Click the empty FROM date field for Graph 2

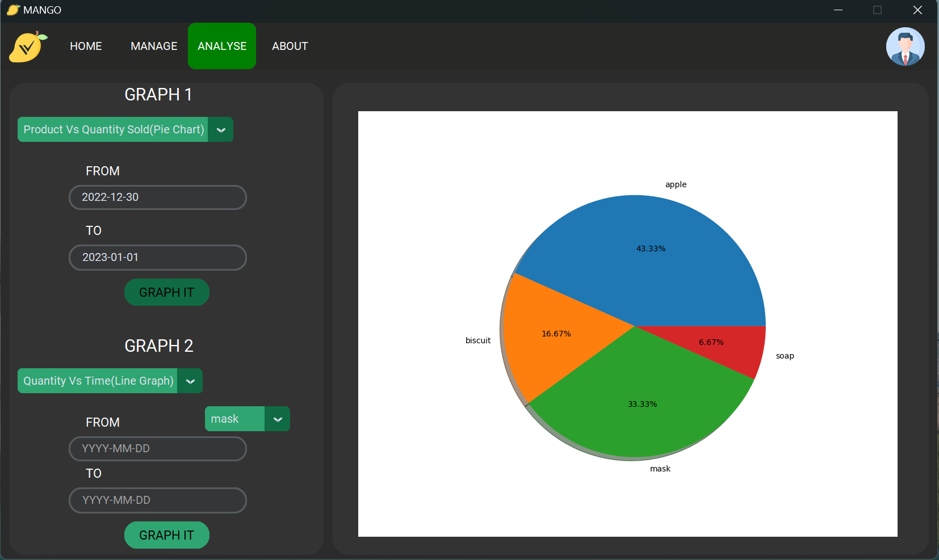pyautogui.click(x=157, y=448)
